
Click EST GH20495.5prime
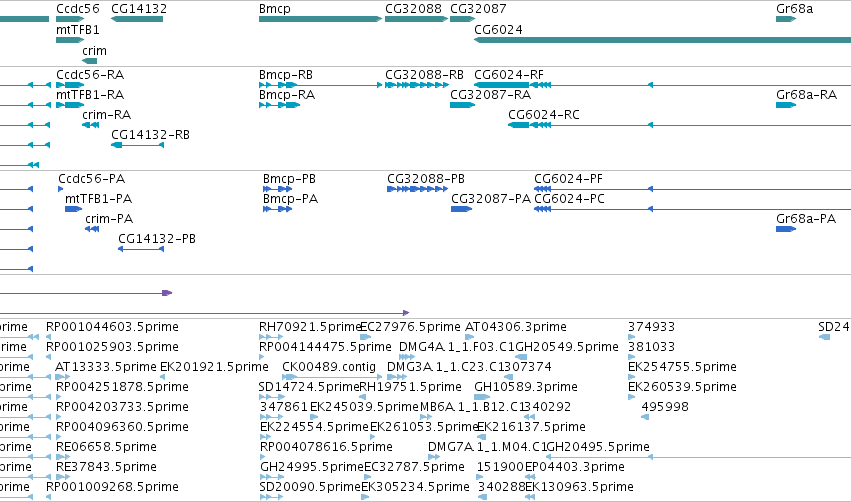pyautogui.click(x=598, y=447)
